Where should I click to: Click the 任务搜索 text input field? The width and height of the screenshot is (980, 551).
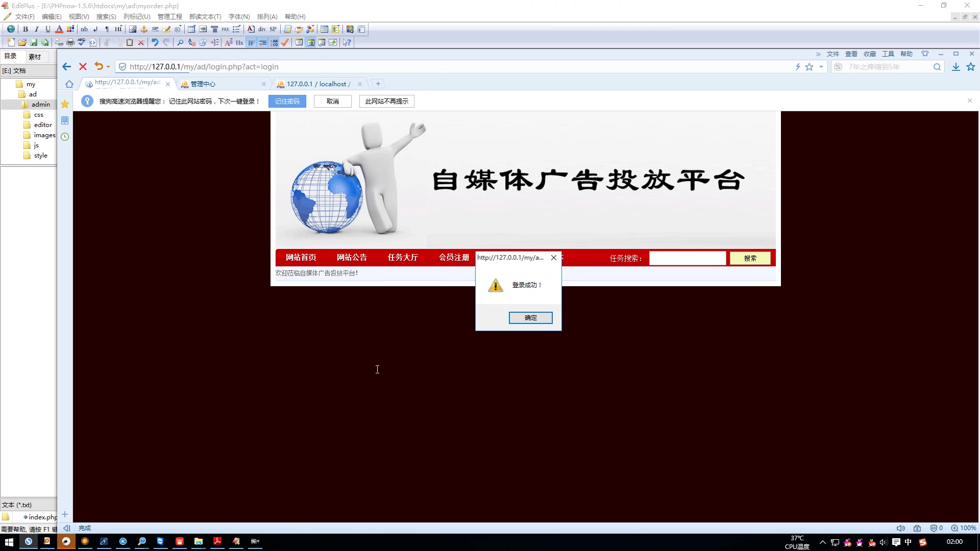click(x=688, y=258)
